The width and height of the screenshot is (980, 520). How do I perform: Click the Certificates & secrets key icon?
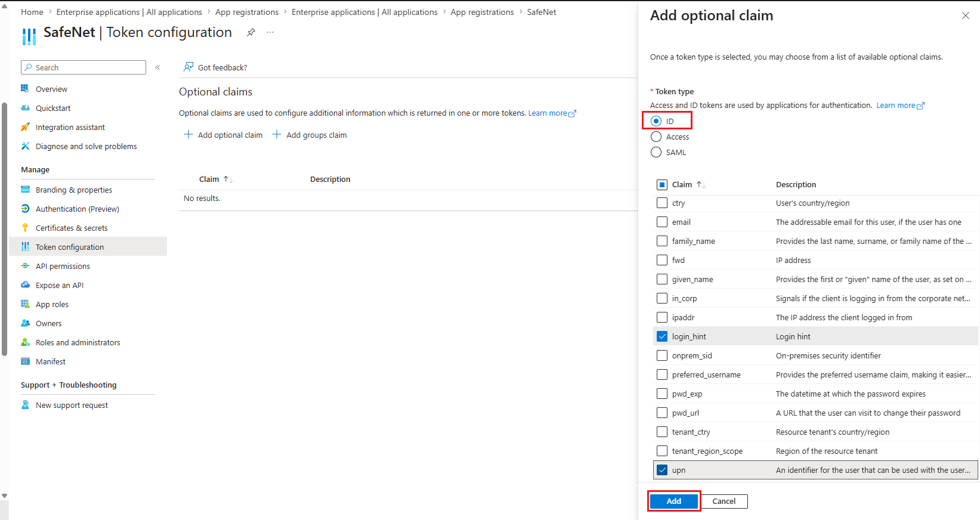25,228
